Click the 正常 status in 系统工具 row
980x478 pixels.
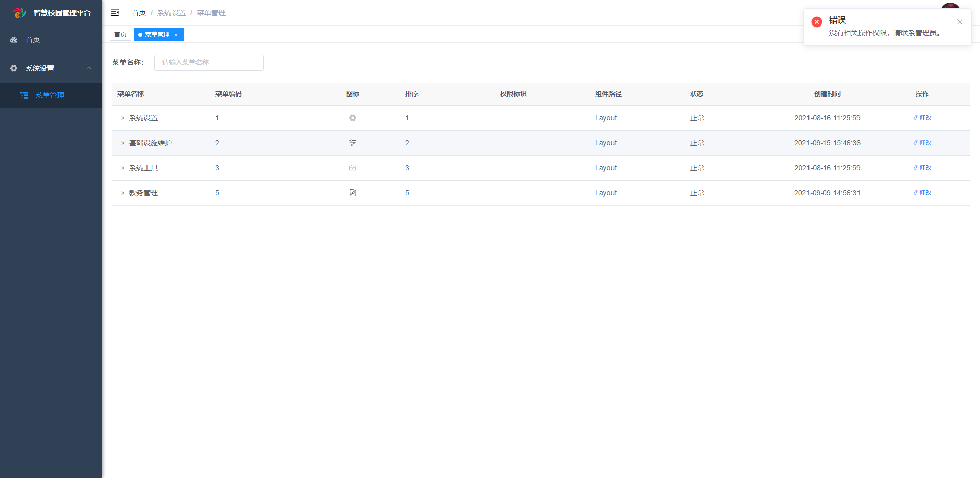[x=697, y=168]
